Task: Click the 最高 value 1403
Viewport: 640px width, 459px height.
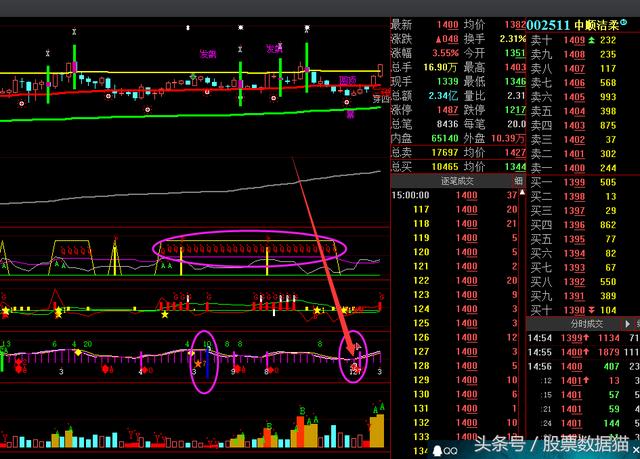Action: 515,67
